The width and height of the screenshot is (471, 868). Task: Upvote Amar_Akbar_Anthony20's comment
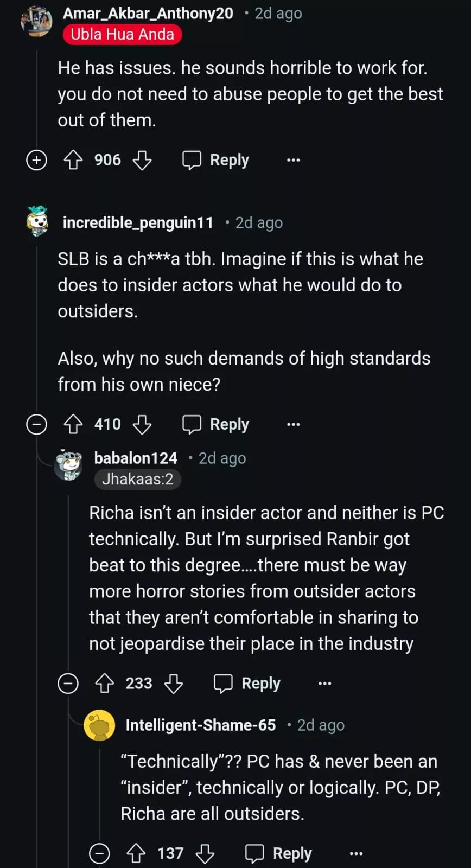coord(73,160)
